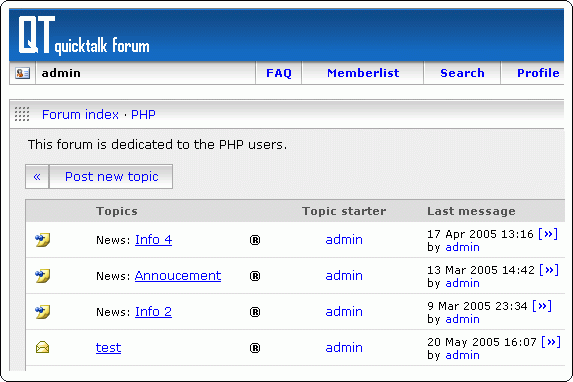
Task: Jump to last message of test topic
Action: click(x=551, y=342)
